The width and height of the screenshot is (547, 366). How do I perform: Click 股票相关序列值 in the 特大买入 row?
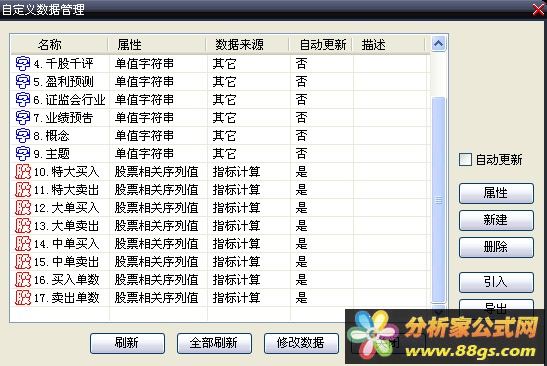pos(156,172)
